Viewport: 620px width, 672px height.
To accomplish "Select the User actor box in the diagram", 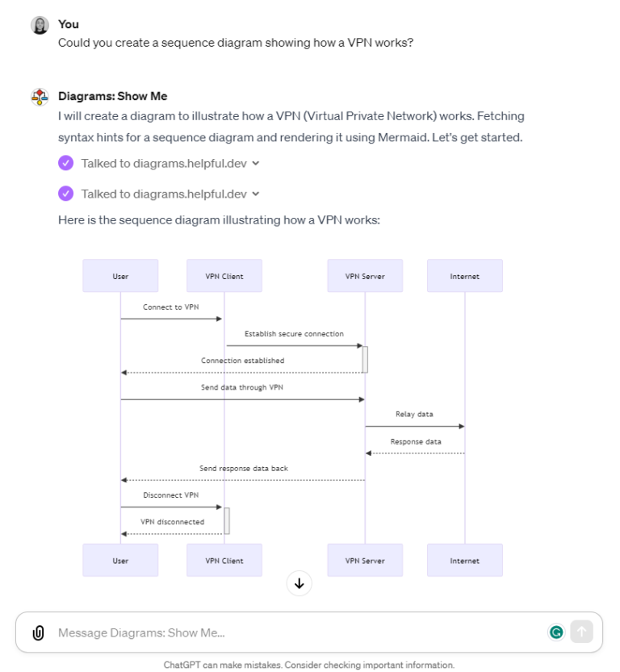I will [x=120, y=275].
